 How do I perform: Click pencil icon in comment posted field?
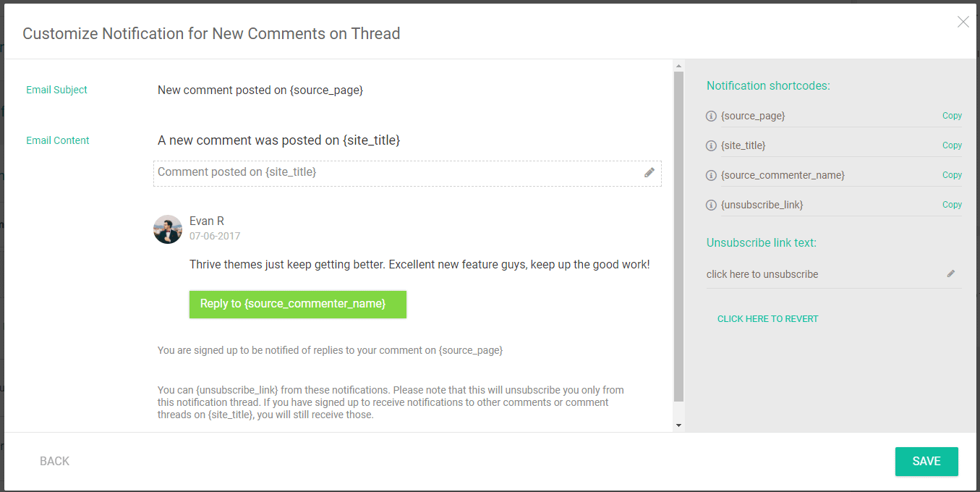(649, 172)
